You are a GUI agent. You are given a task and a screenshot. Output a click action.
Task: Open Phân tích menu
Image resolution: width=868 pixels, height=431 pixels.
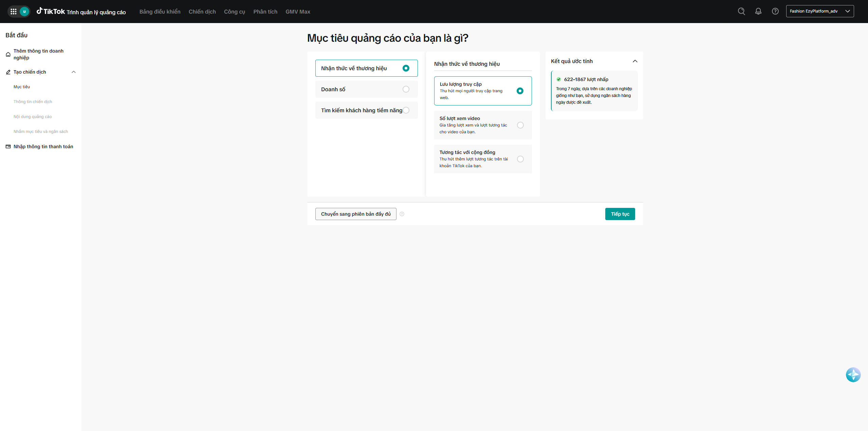tap(265, 12)
